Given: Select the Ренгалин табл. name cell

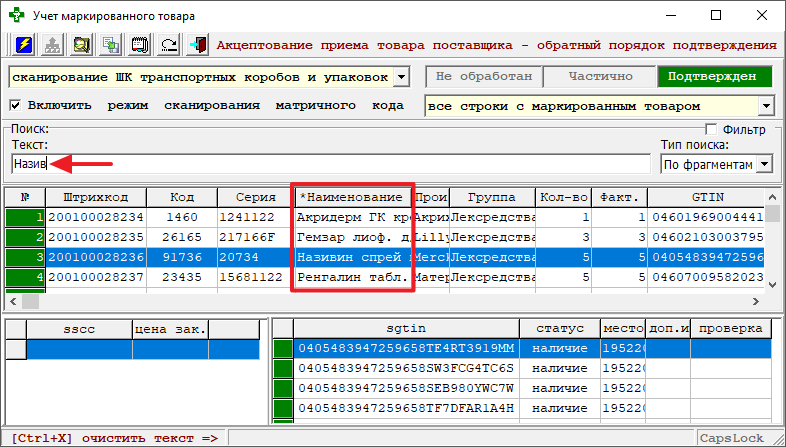Looking at the screenshot, I should click(353, 277).
